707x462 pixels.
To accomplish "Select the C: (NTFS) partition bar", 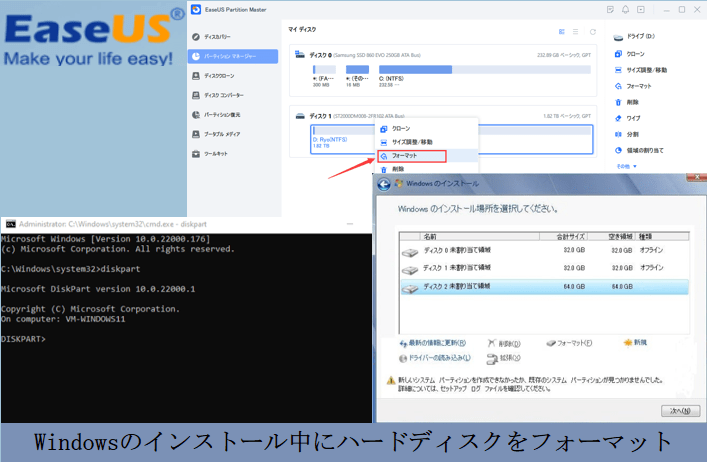I will tap(485, 69).
